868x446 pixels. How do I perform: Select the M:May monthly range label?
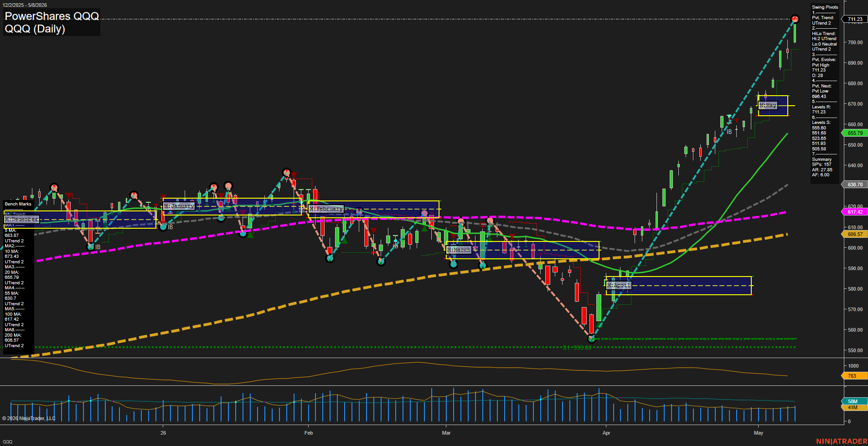tap(768, 105)
